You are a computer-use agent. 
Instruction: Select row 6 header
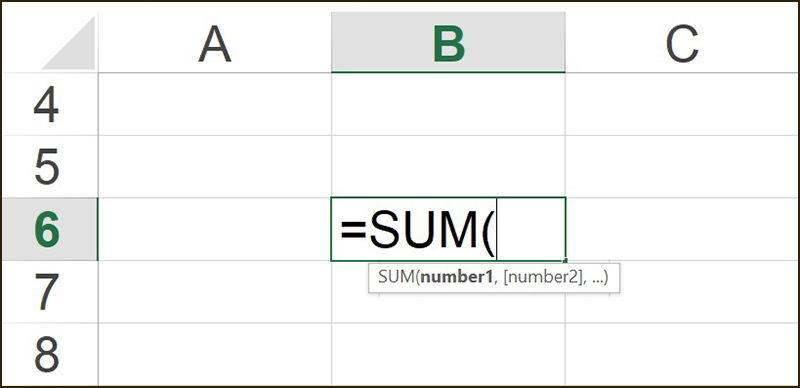click(x=49, y=230)
